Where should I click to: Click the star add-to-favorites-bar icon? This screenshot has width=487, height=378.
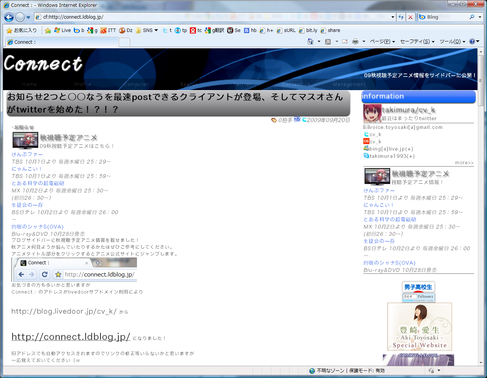[48, 30]
